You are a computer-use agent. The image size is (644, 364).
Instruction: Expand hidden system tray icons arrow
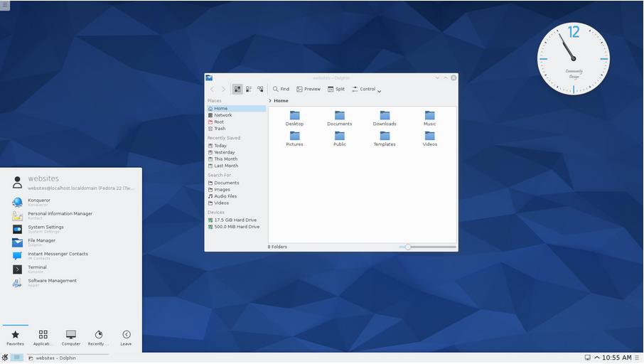(x=597, y=358)
